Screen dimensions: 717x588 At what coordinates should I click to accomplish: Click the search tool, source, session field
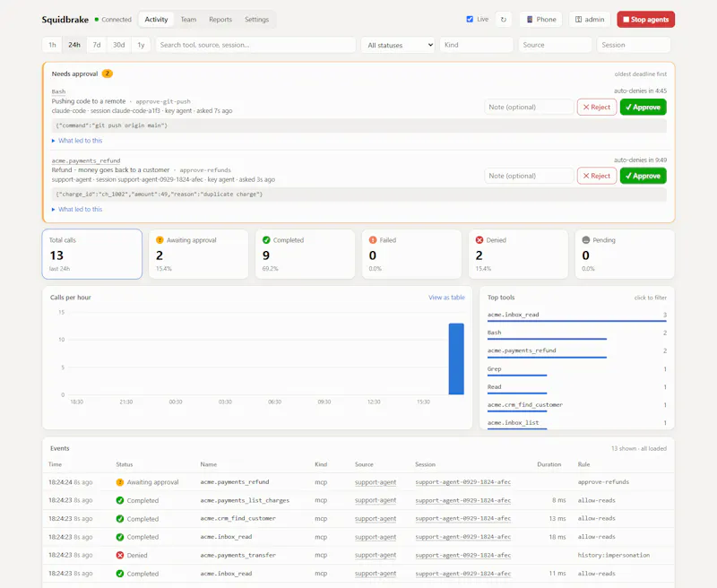(x=255, y=45)
